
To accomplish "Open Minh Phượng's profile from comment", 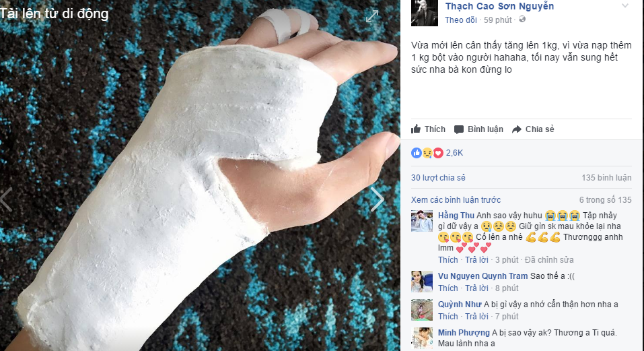I will [x=464, y=333].
